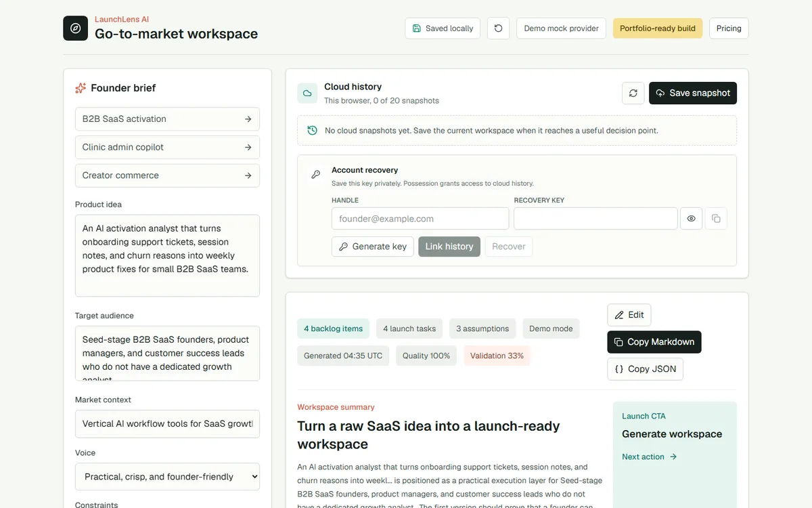Click the copy recovery key icon
The width and height of the screenshot is (812, 508).
[x=716, y=219]
